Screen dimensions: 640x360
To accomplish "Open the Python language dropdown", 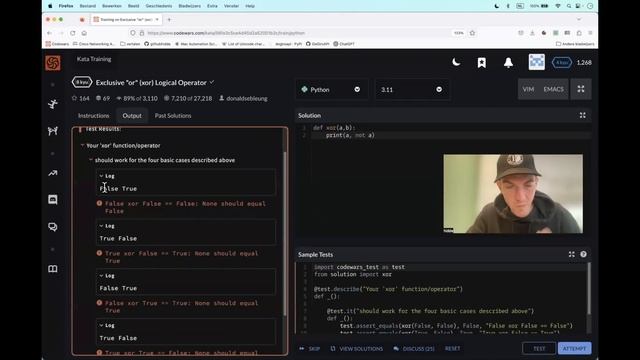I will pos(331,89).
